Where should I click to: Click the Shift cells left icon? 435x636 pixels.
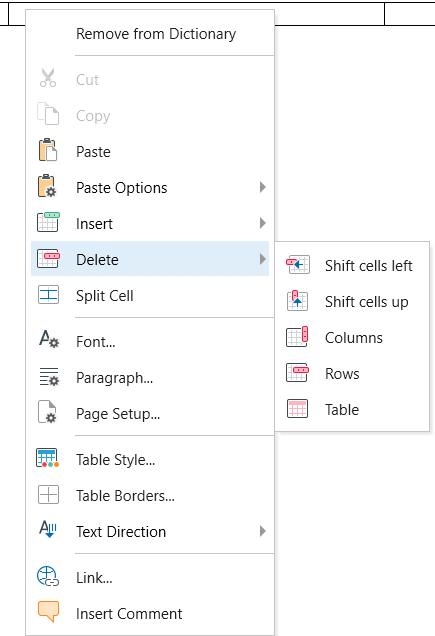[x=298, y=265]
